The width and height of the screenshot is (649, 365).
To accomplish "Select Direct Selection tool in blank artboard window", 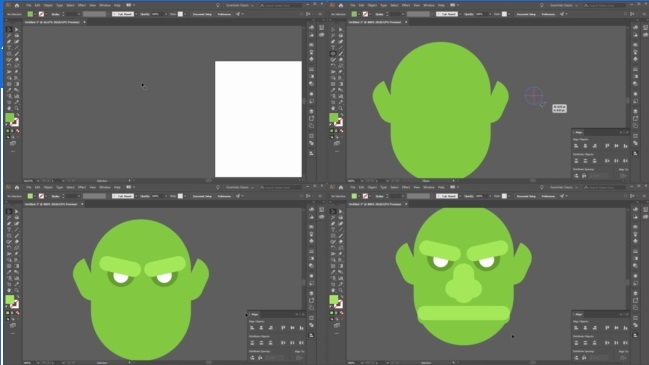I will (x=17, y=29).
